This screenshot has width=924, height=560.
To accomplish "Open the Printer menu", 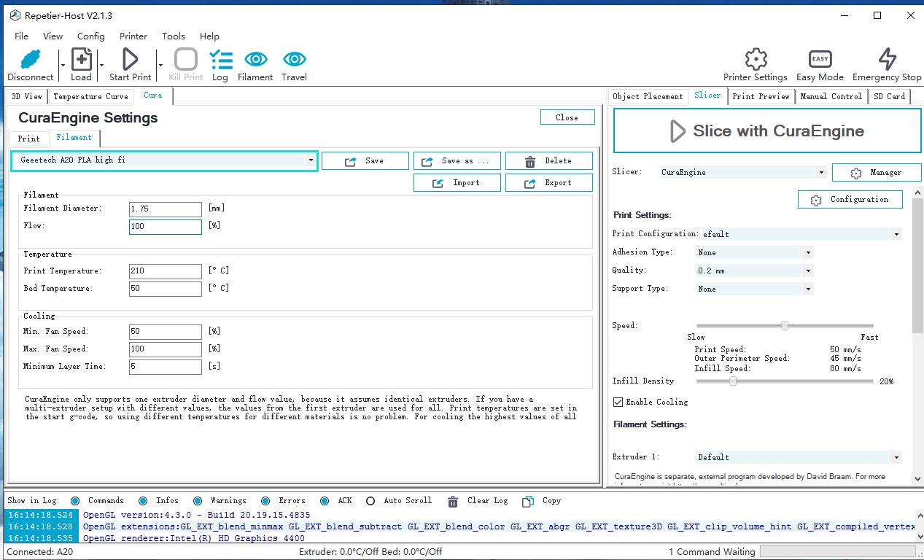I will [x=133, y=36].
